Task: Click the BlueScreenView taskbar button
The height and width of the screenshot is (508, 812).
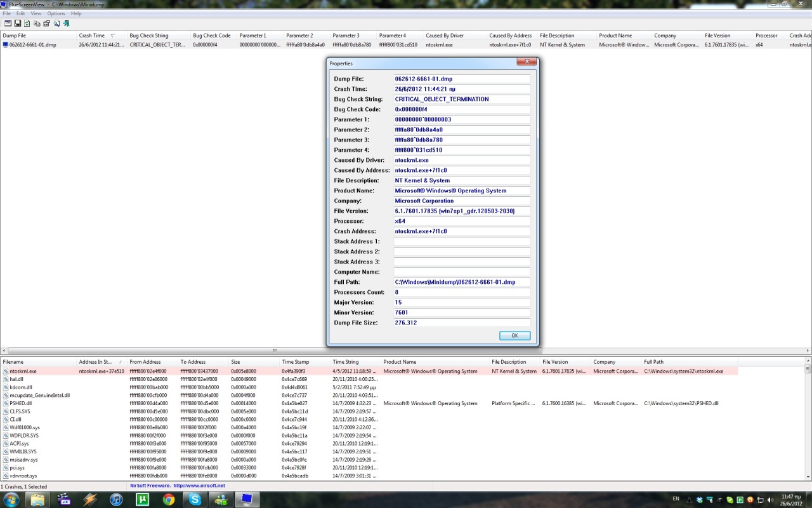Action: click(246, 499)
